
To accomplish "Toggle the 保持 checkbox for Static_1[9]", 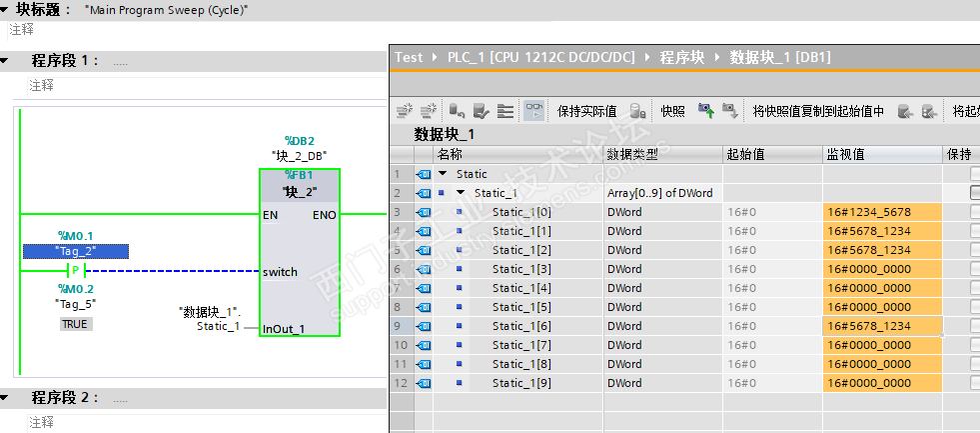I will pyautogui.click(x=975, y=383).
